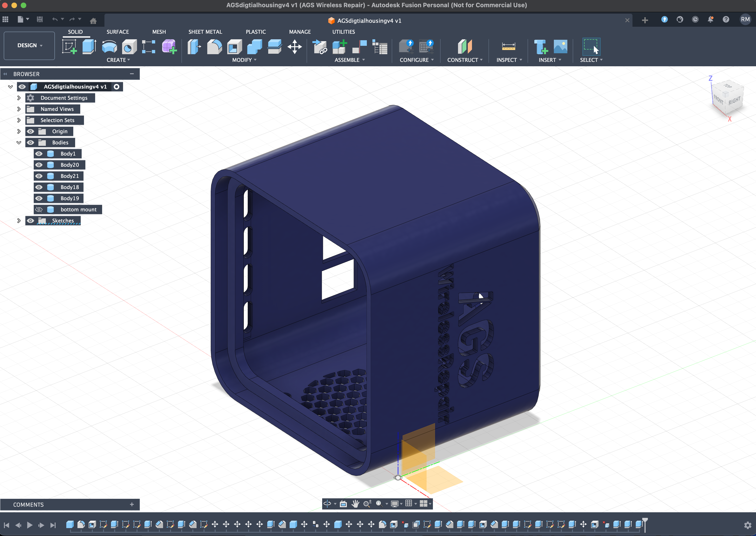Image resolution: width=756 pixels, height=536 pixels.
Task: Collapse the Bodies folder
Action: tap(19, 143)
